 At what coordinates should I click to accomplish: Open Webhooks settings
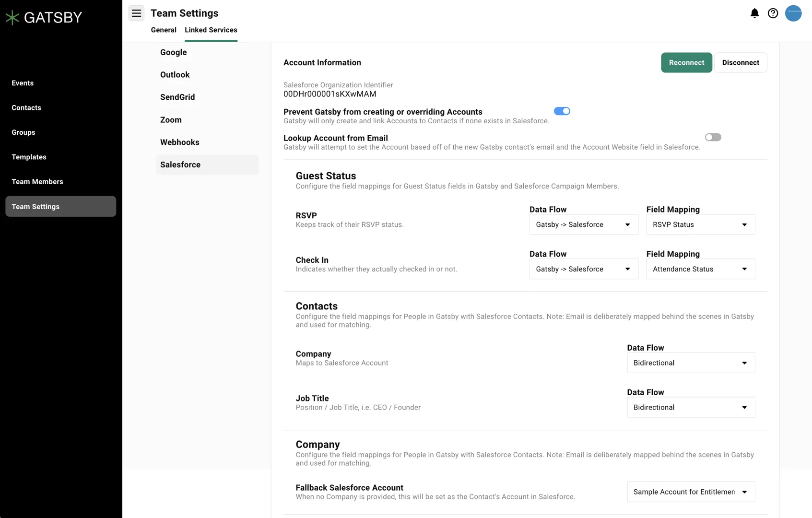point(179,142)
